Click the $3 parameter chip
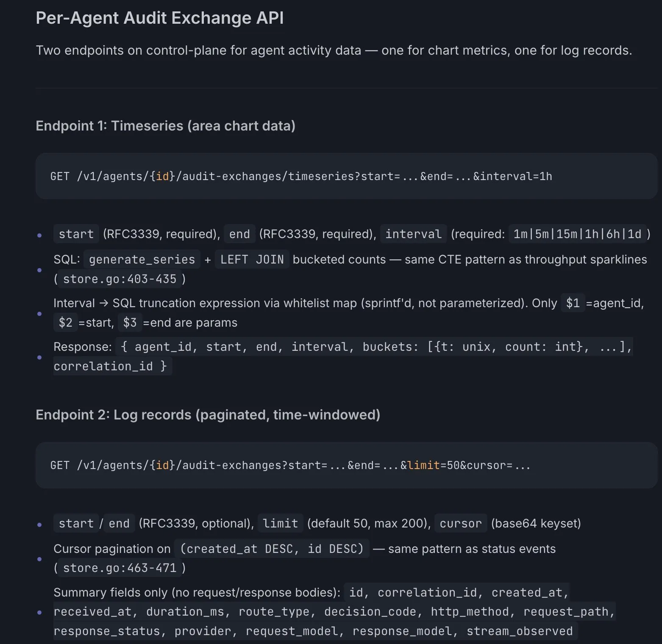Image resolution: width=662 pixels, height=644 pixels. [x=130, y=322]
